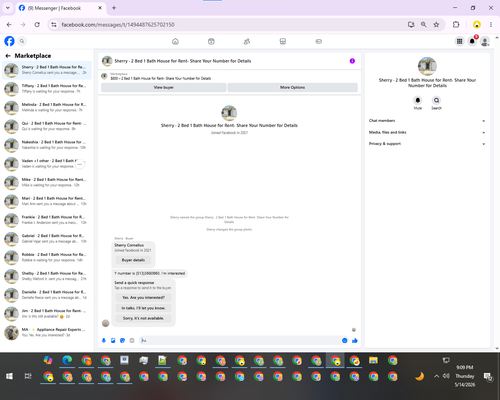Open the Frankie conversation in the list
The width and height of the screenshot is (500, 400).
coord(47,220)
